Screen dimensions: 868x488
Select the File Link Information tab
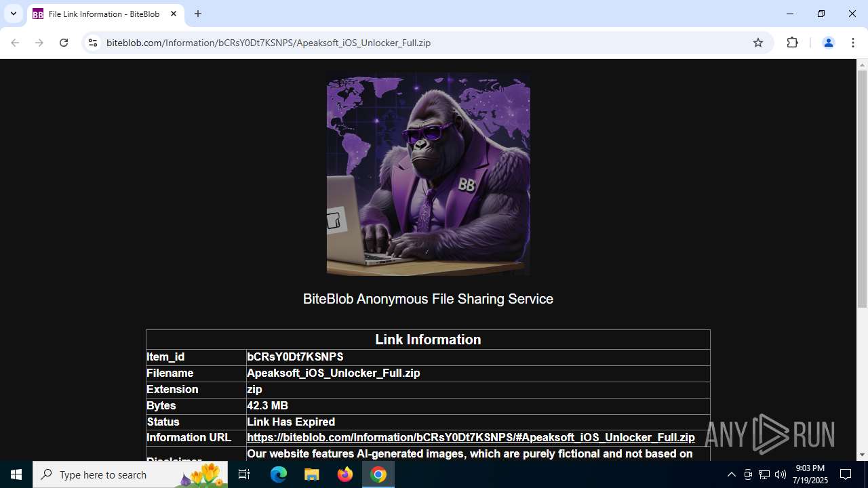click(x=105, y=14)
